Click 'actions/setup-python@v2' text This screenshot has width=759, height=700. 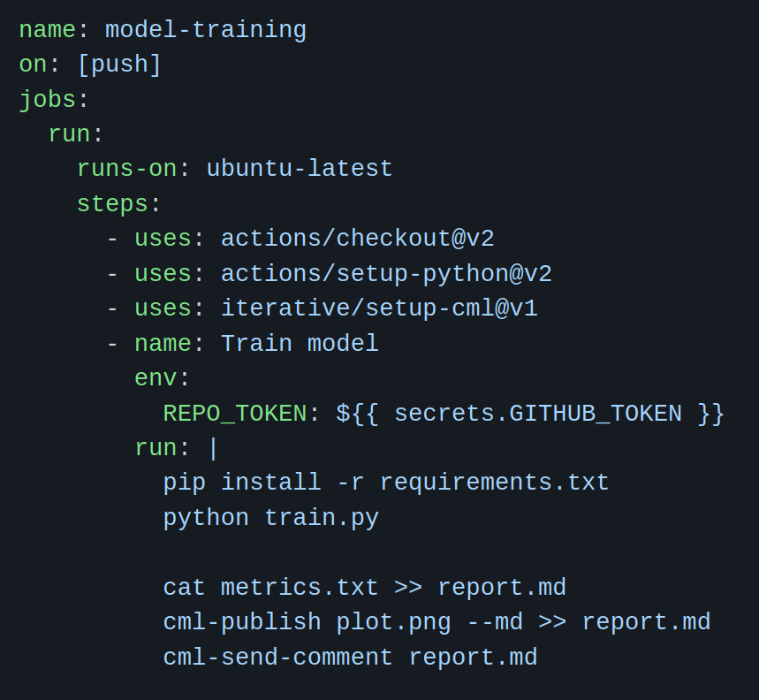click(x=386, y=274)
